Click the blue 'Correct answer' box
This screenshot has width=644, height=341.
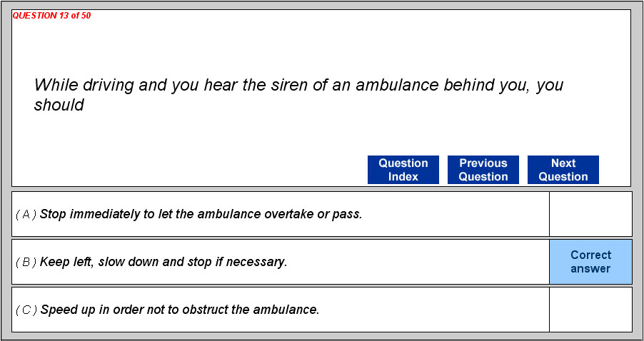pos(590,262)
